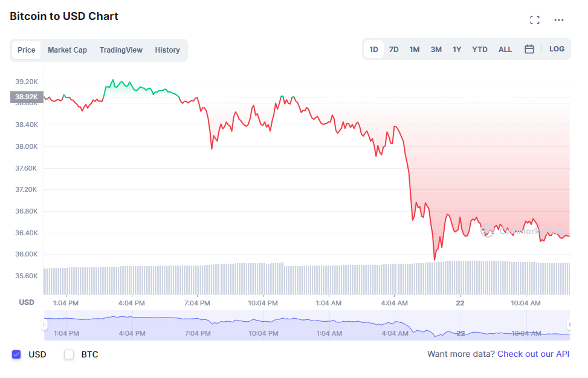
Task: Choose the 1Y time range
Action: pyautogui.click(x=457, y=50)
